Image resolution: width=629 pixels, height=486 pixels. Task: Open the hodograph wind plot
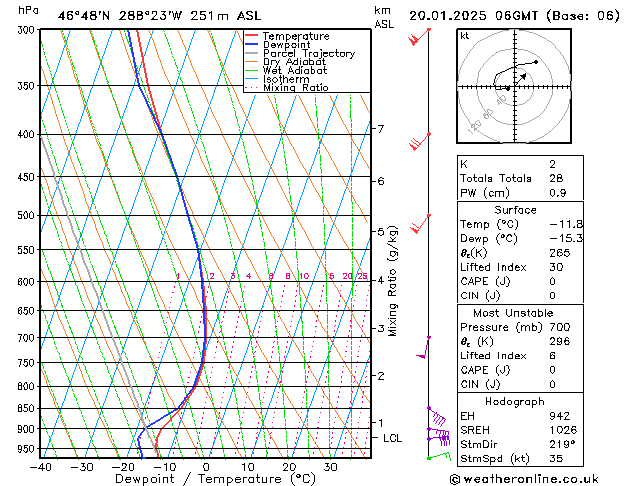coord(514,86)
